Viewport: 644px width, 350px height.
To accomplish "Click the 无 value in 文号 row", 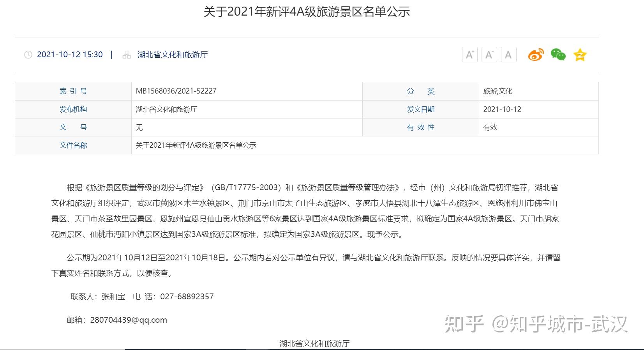I will pyautogui.click(x=139, y=127).
